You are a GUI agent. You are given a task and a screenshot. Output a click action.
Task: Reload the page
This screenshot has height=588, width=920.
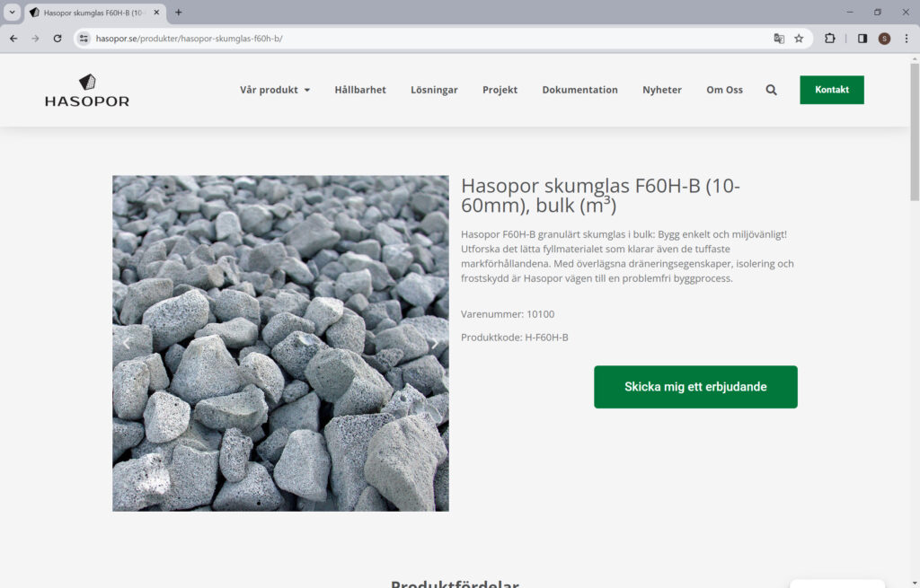pyautogui.click(x=57, y=39)
